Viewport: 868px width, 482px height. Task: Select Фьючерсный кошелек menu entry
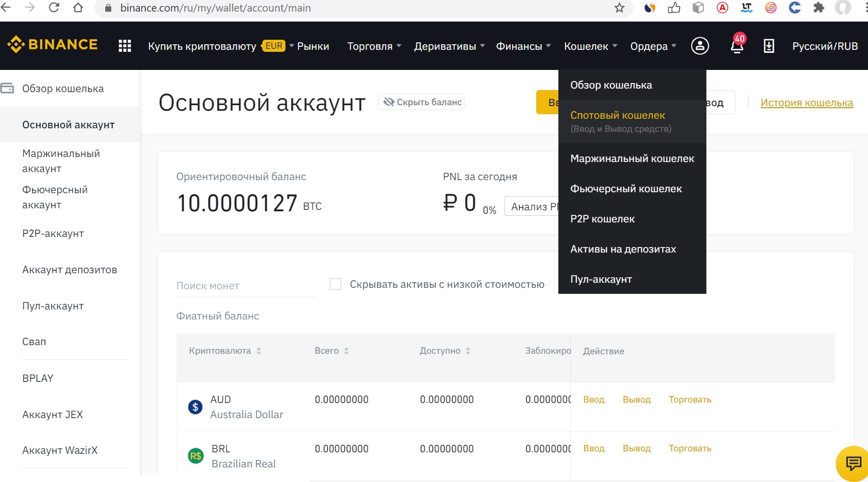(632, 189)
